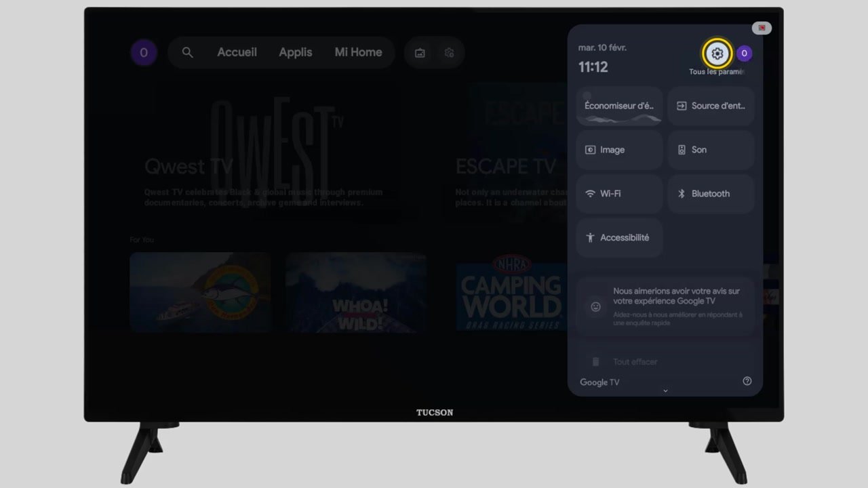Viewport: 868px width, 488px height.
Task: Expand the panel with the bottom chevron
Action: 665,390
